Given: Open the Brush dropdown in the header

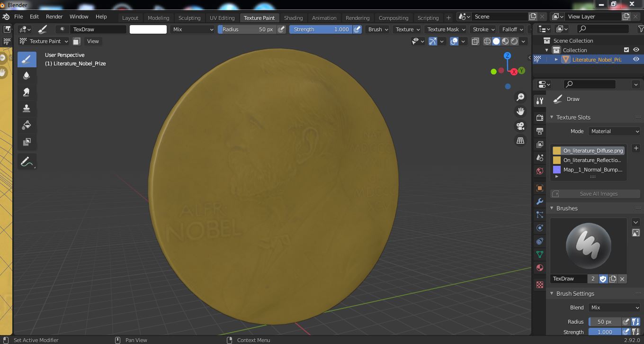Looking at the screenshot, I should click(378, 29).
